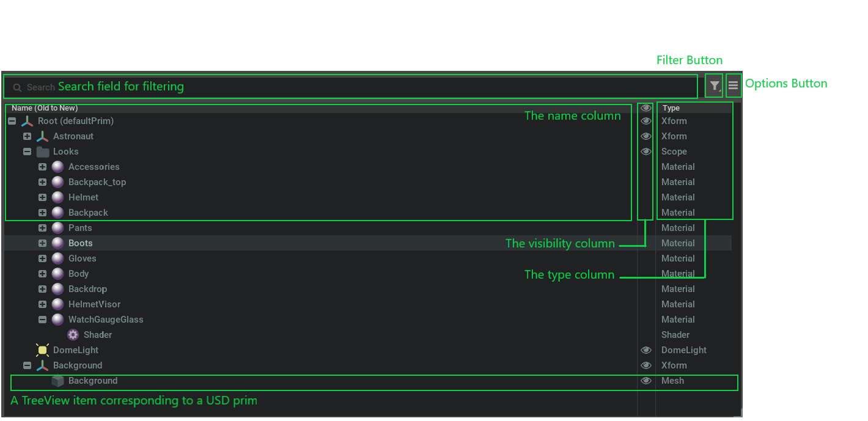The width and height of the screenshot is (868, 421).
Task: Expand the Astronaut tree node
Action: [x=27, y=136]
